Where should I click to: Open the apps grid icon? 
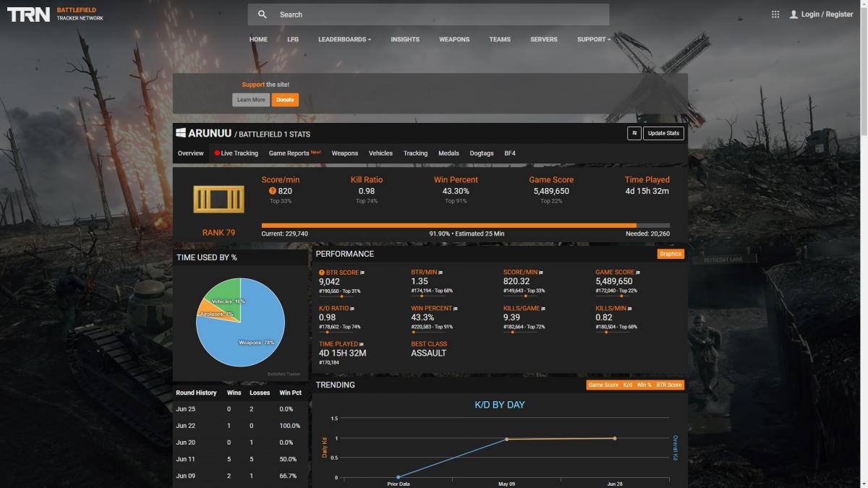775,14
